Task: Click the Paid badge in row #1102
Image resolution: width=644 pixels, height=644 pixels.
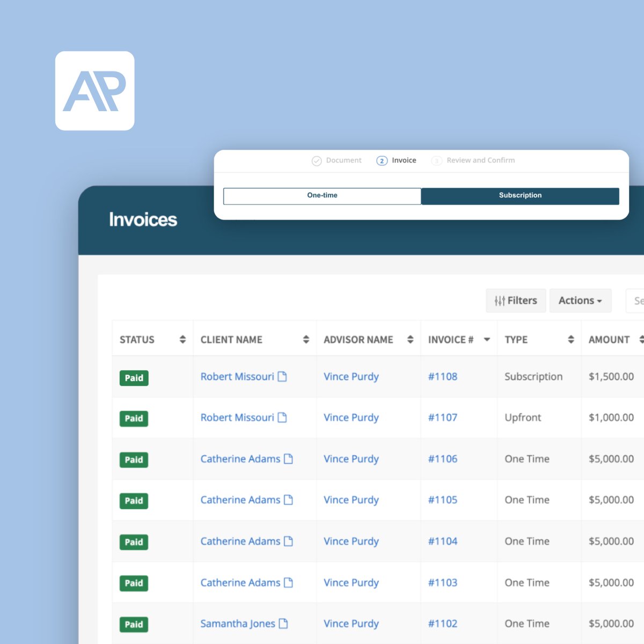Action: [x=134, y=624]
